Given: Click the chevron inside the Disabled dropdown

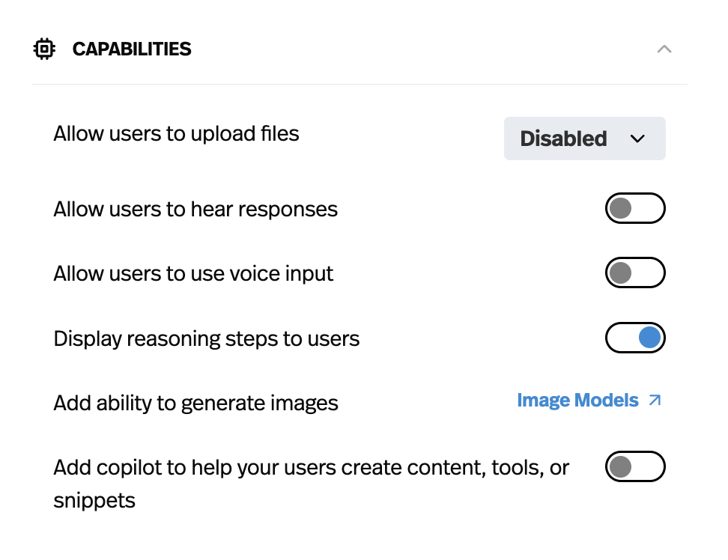Looking at the screenshot, I should point(638,139).
